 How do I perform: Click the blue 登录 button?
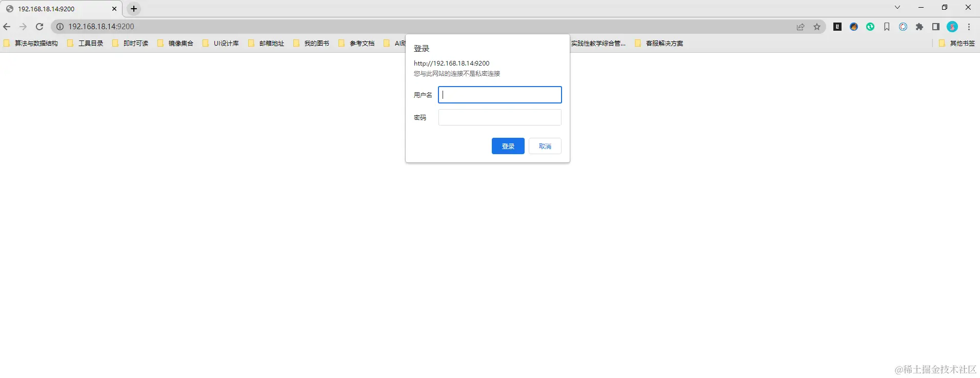click(x=508, y=146)
